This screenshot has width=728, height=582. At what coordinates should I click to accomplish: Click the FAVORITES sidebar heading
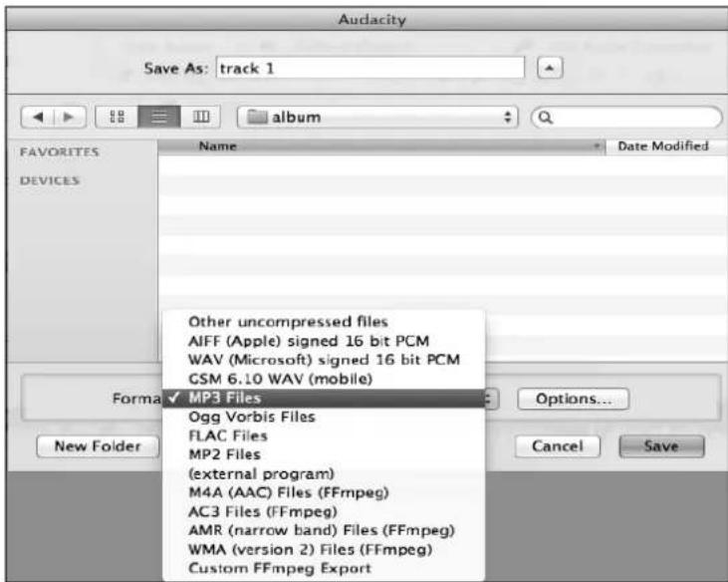[60, 152]
